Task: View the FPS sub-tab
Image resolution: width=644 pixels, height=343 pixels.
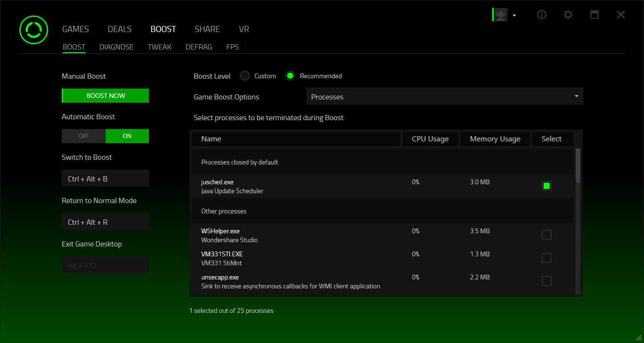Action: point(232,47)
